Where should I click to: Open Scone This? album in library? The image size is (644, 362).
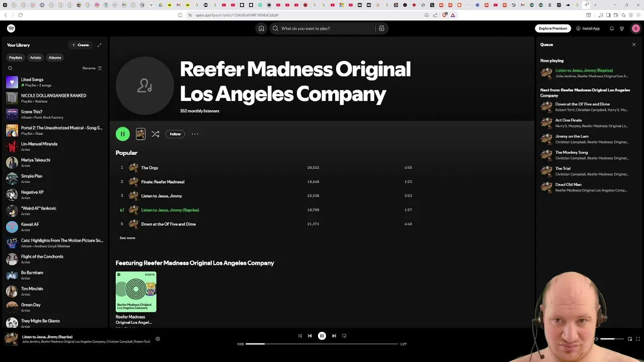coord(54,114)
